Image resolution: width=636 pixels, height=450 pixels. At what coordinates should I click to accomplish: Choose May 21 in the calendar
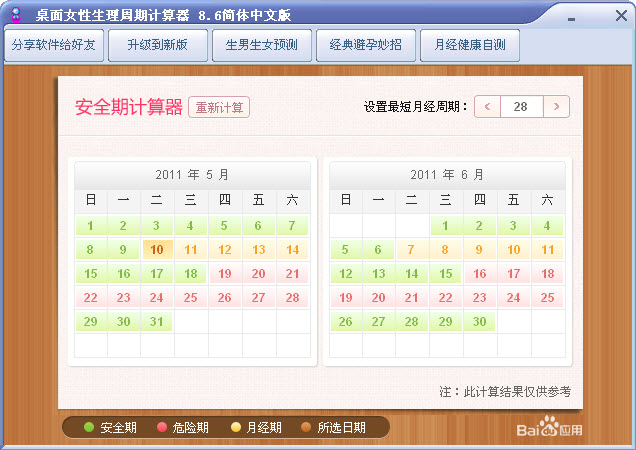point(292,273)
